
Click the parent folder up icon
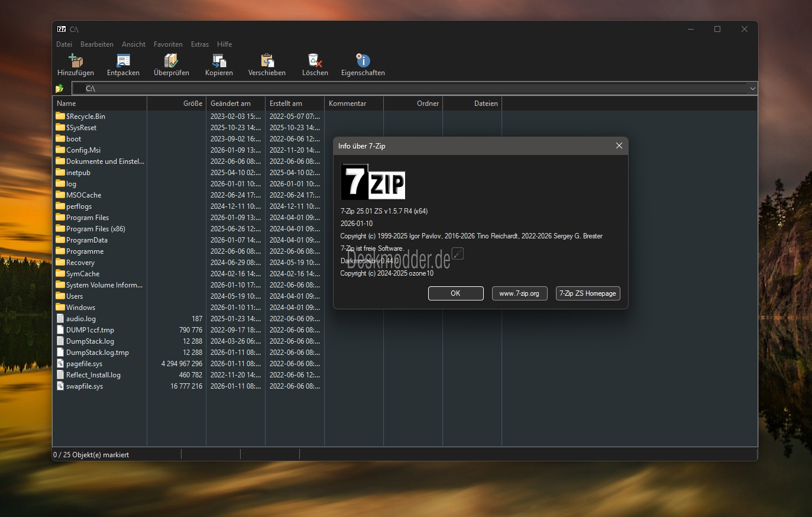(x=60, y=89)
